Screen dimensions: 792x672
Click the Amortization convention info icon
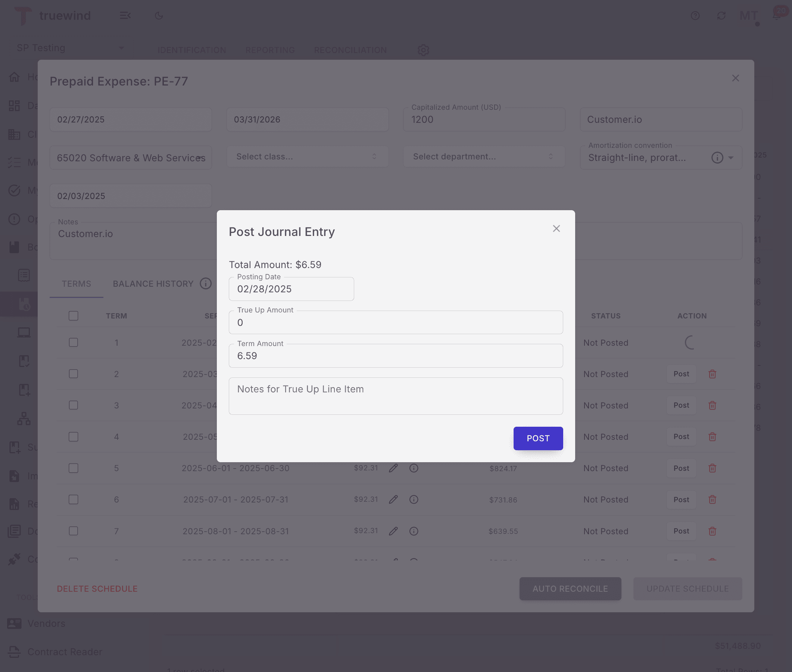(717, 158)
